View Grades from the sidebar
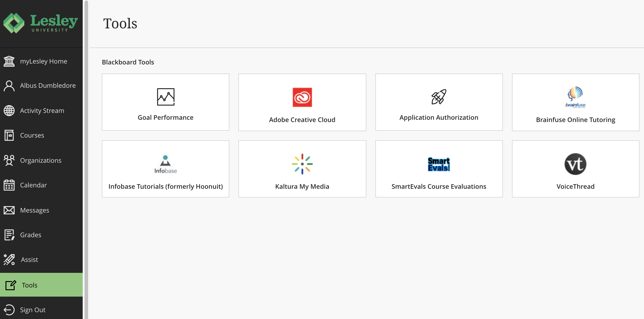The height and width of the screenshot is (319, 644). pyautogui.click(x=31, y=235)
